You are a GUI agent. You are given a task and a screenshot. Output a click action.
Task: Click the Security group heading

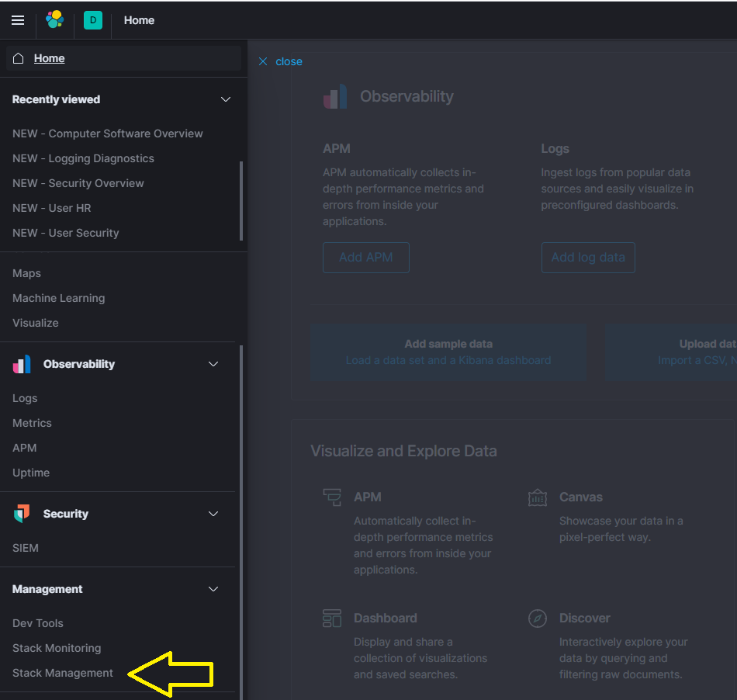pyautogui.click(x=66, y=514)
